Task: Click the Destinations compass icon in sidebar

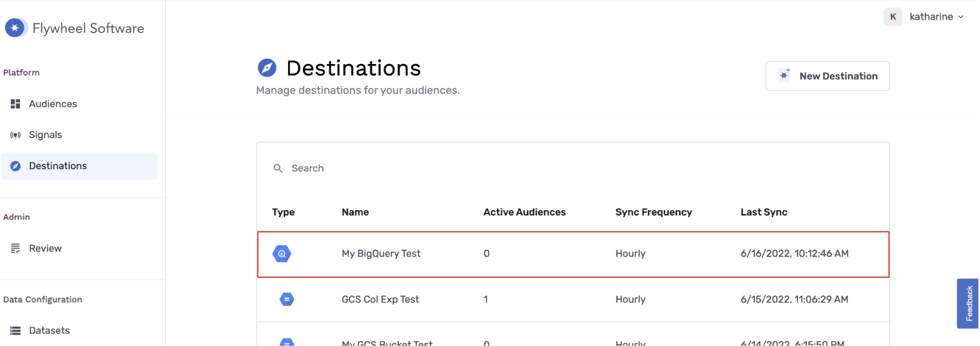Action: [16, 166]
